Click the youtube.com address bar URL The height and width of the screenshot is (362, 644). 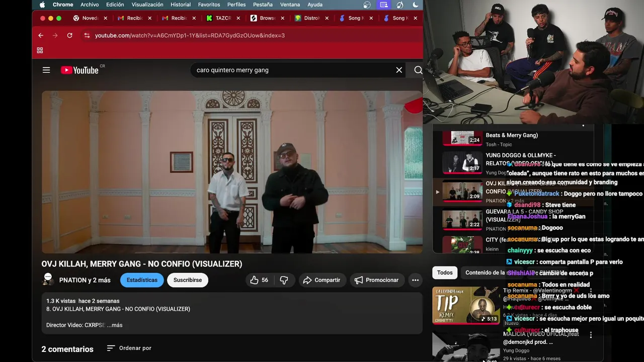coord(190,35)
